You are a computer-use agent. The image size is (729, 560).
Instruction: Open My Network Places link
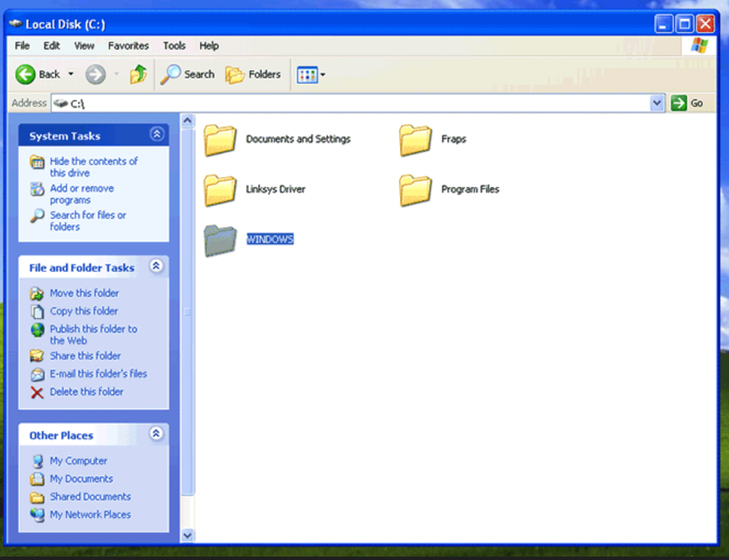tap(90, 514)
